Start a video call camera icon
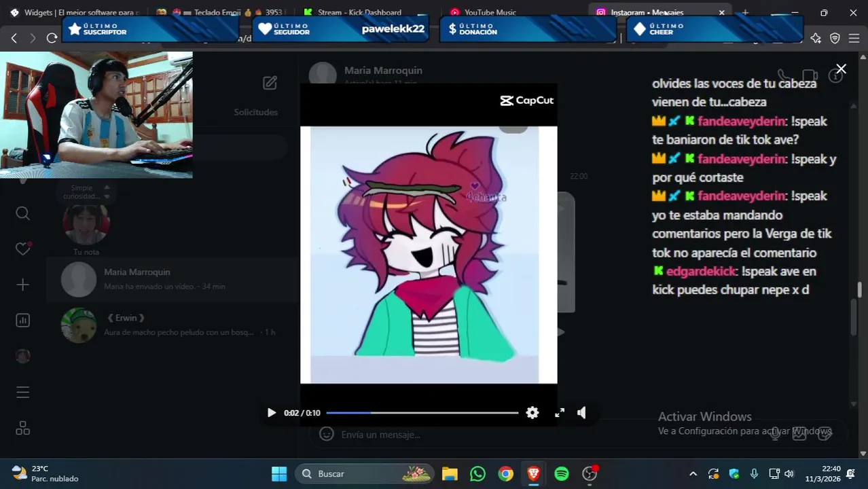This screenshot has height=489, width=868. tap(810, 75)
